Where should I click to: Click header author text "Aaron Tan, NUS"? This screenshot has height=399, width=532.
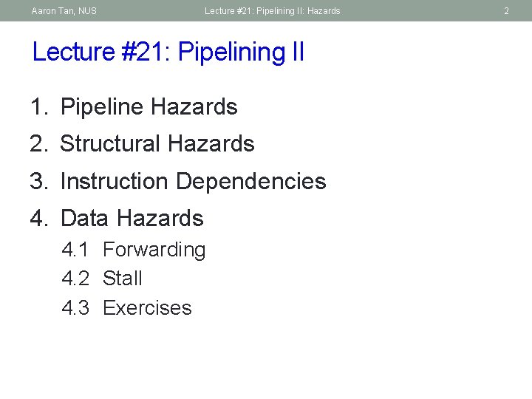[x=64, y=11]
